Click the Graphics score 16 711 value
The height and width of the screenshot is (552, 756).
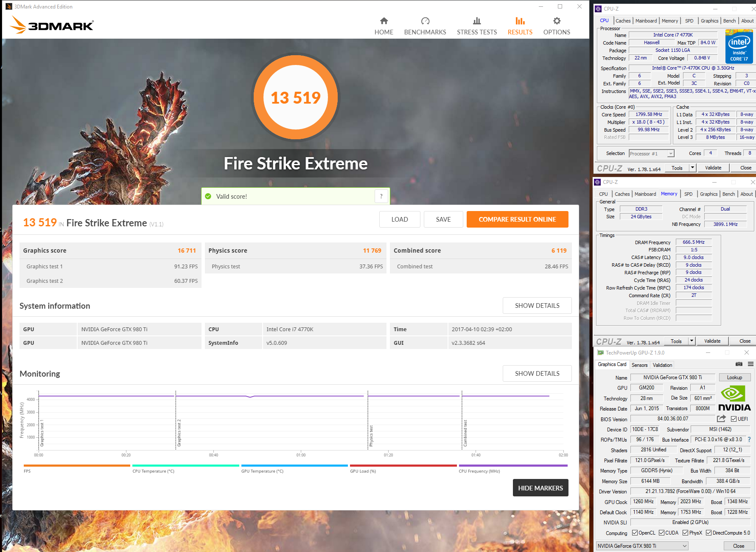[x=187, y=251]
